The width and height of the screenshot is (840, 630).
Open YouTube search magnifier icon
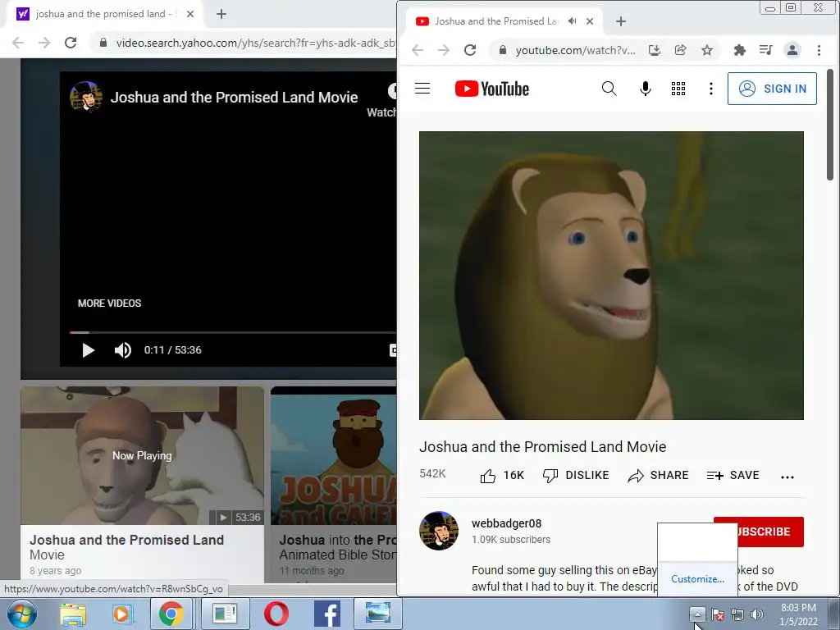609,89
